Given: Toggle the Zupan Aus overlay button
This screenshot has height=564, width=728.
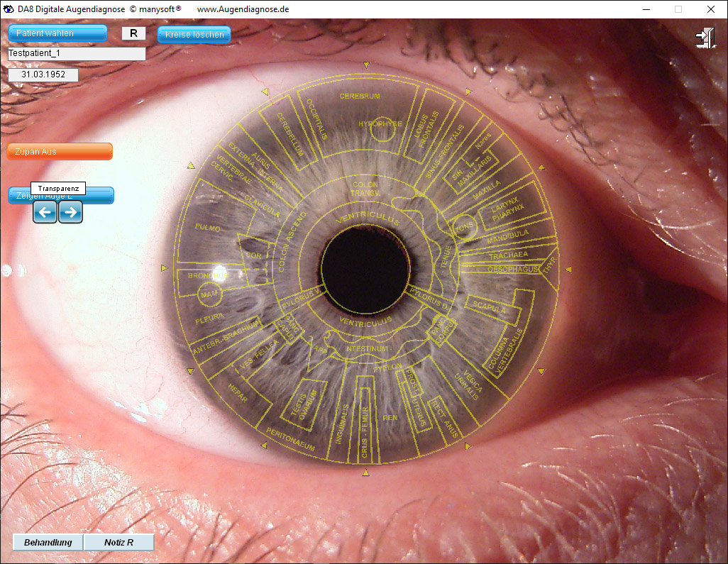Looking at the screenshot, I should 60,152.
